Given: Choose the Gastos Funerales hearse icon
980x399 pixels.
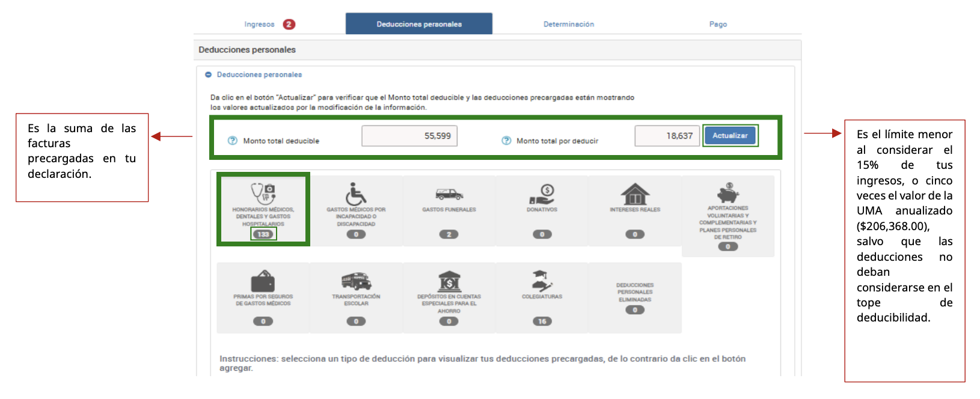Looking at the screenshot, I should click(449, 194).
